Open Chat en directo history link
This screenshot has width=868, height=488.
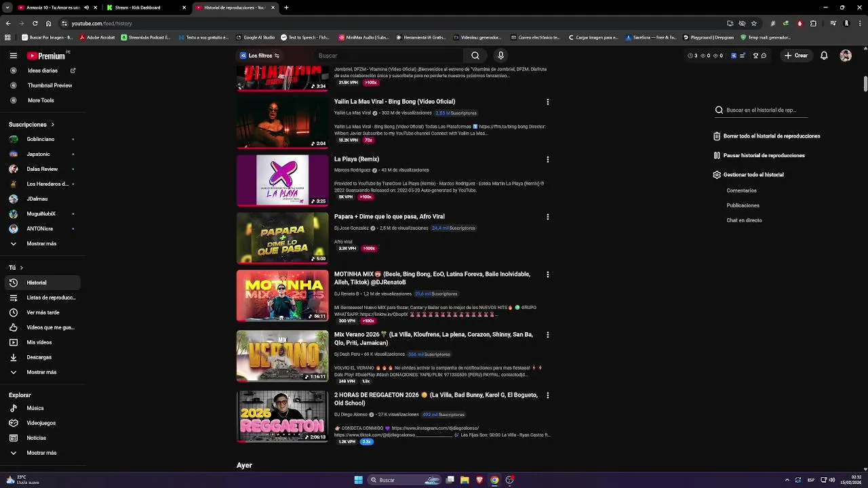[745, 220]
